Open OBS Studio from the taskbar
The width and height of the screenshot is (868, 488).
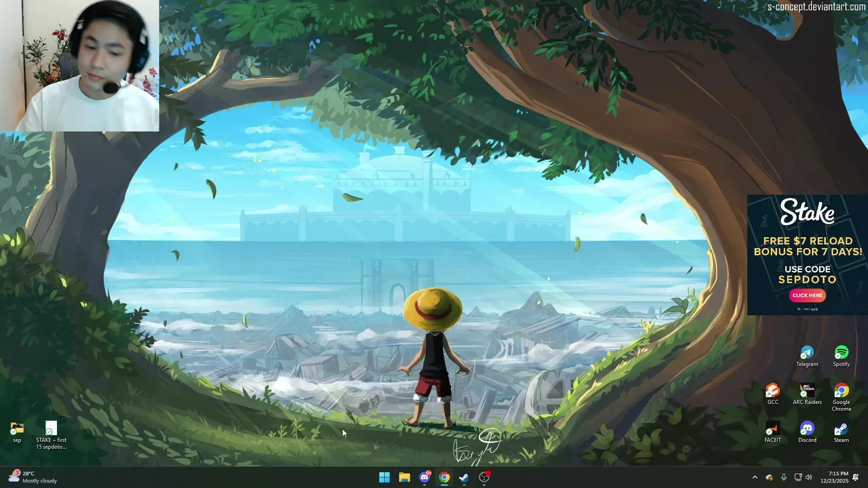pyautogui.click(x=484, y=477)
